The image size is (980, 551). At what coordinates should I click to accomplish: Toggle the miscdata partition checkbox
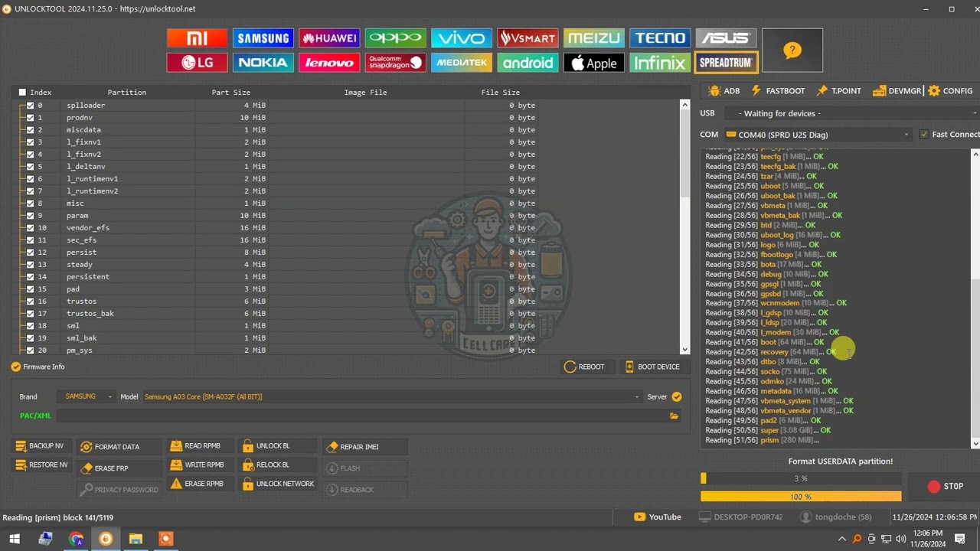pos(30,130)
